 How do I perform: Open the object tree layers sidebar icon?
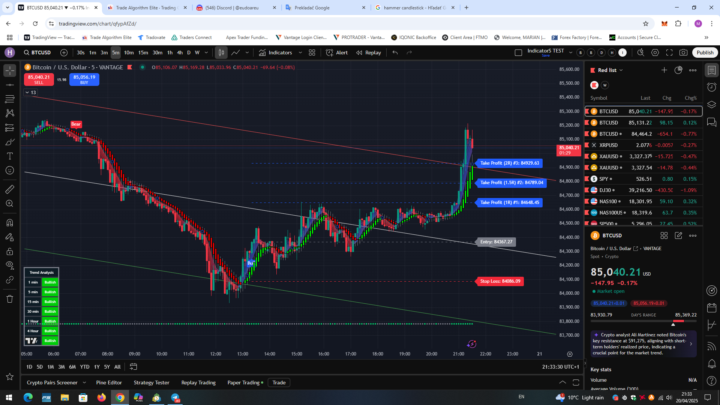click(712, 104)
